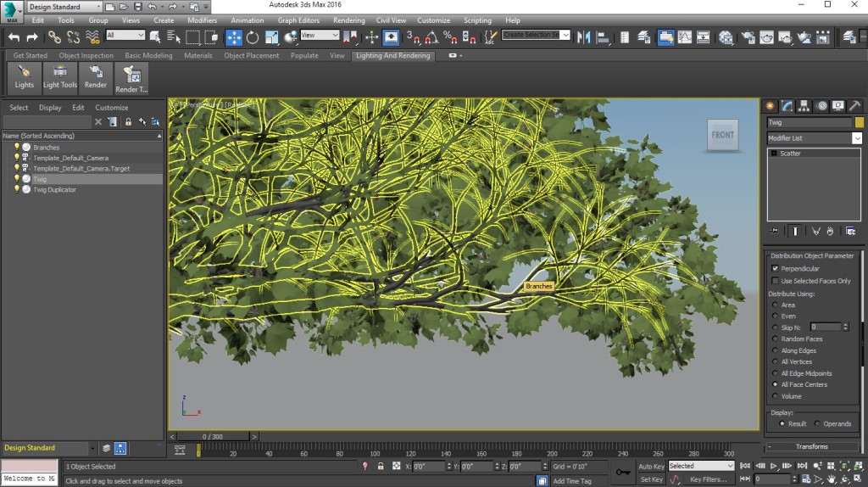Open the scene explorer Customize menu
The height and width of the screenshot is (487, 868).
pyautogui.click(x=111, y=108)
